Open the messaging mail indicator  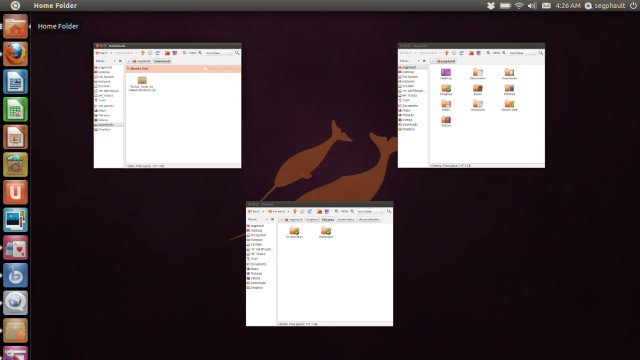[x=546, y=6]
